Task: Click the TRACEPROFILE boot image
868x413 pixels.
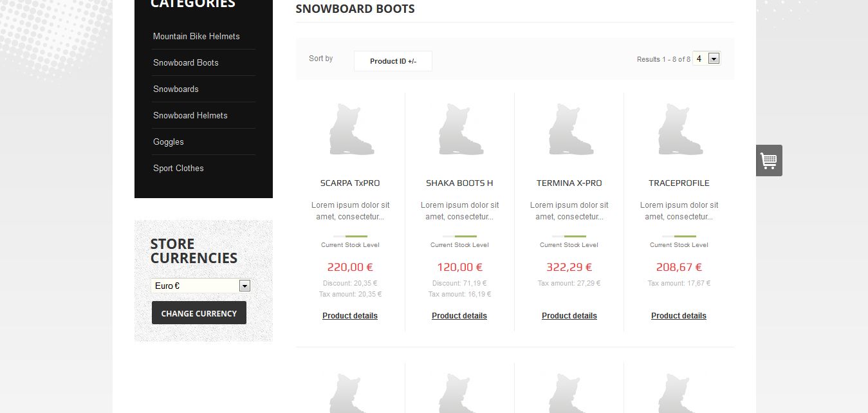Action: 679,131
